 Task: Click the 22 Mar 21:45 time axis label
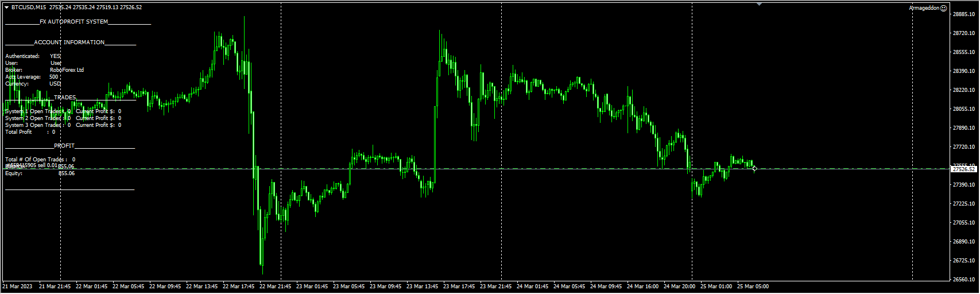(276, 286)
